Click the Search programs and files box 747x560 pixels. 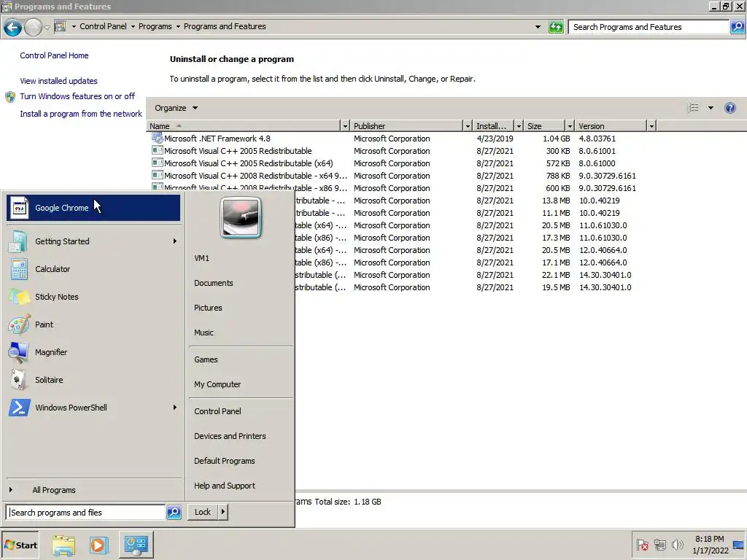click(x=87, y=513)
